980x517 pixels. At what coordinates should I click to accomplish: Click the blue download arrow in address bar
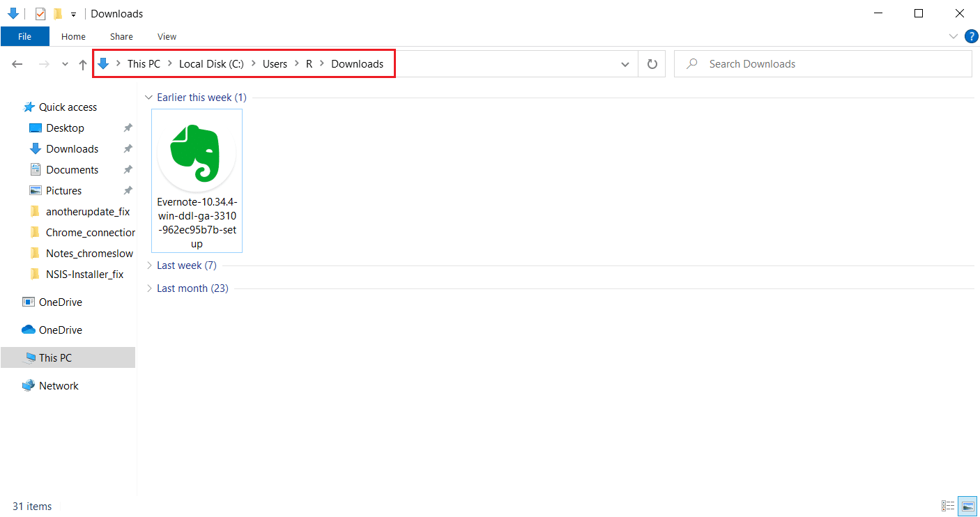(x=103, y=63)
